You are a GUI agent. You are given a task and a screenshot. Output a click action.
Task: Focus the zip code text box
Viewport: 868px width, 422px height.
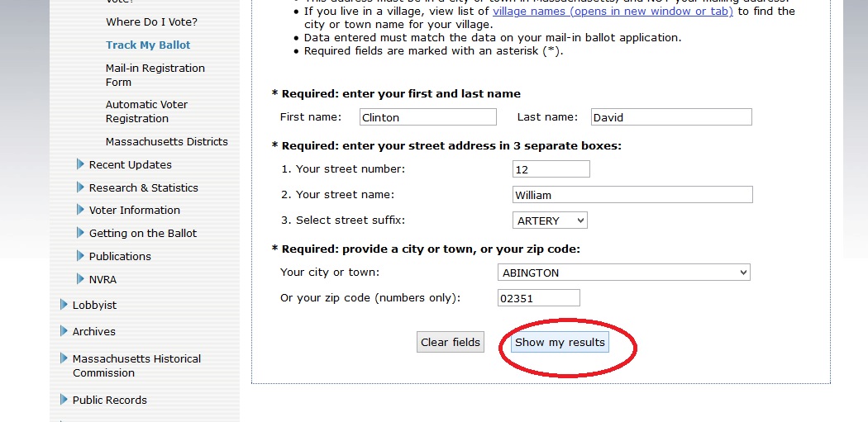coord(538,297)
